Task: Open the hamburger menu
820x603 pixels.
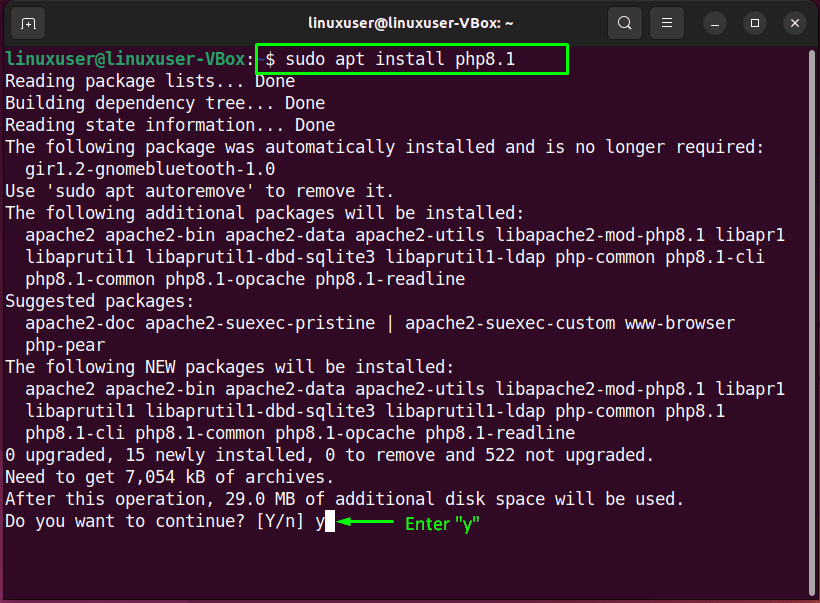Action: pyautogui.click(x=667, y=23)
